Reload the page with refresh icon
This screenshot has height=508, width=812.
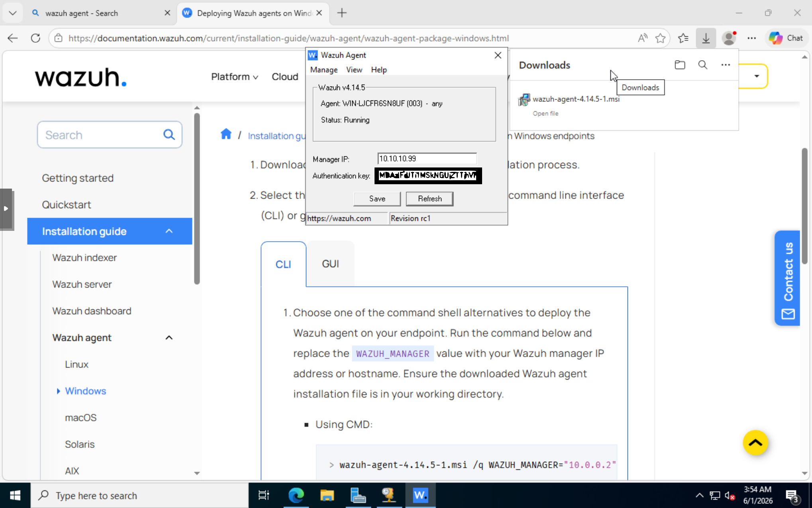[x=35, y=38]
